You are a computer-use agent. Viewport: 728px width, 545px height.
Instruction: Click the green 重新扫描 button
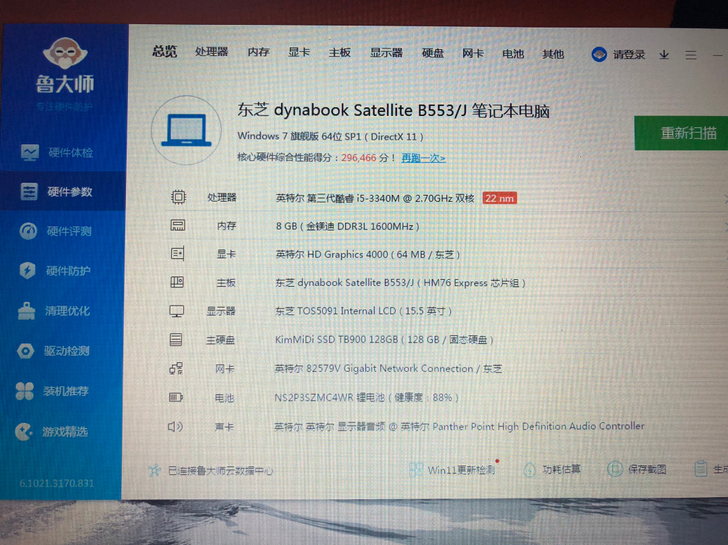click(x=681, y=133)
